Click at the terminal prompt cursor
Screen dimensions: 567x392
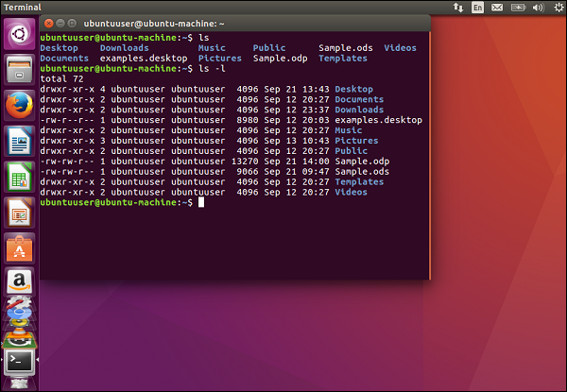click(201, 203)
